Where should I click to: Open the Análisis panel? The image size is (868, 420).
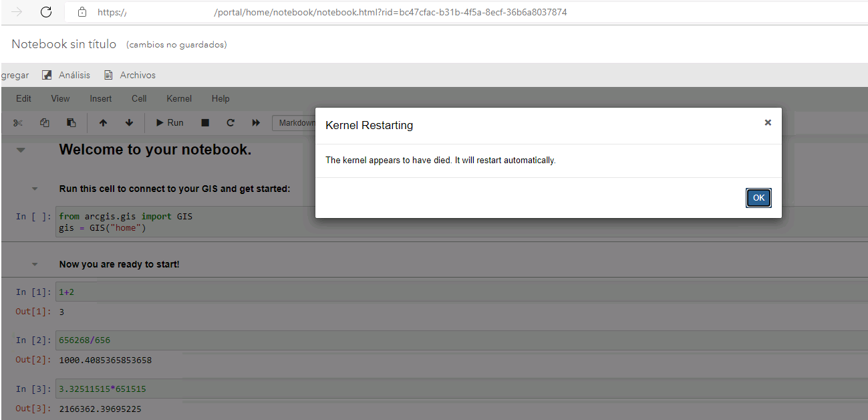(x=65, y=75)
